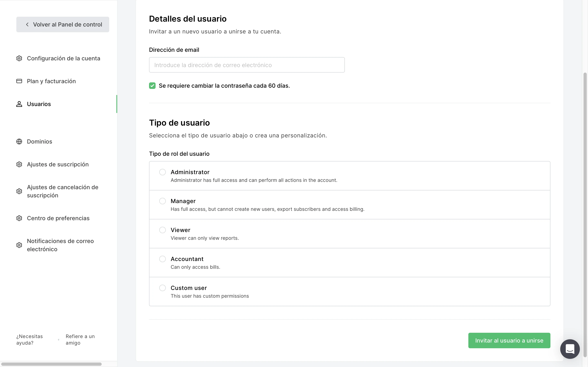Go to Dominios in the sidebar
Screen dimensions: 588x367
click(x=39, y=141)
